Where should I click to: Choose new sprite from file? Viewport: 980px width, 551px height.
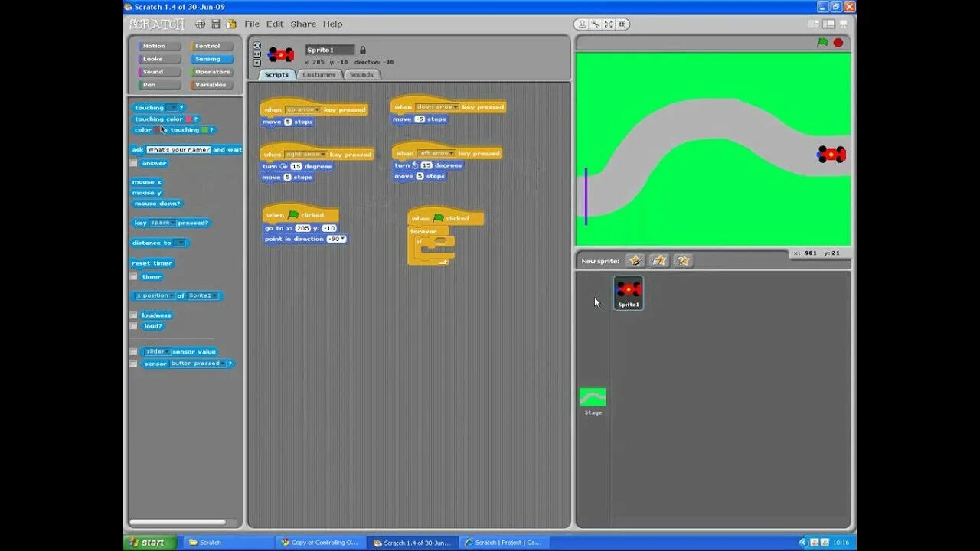point(659,261)
